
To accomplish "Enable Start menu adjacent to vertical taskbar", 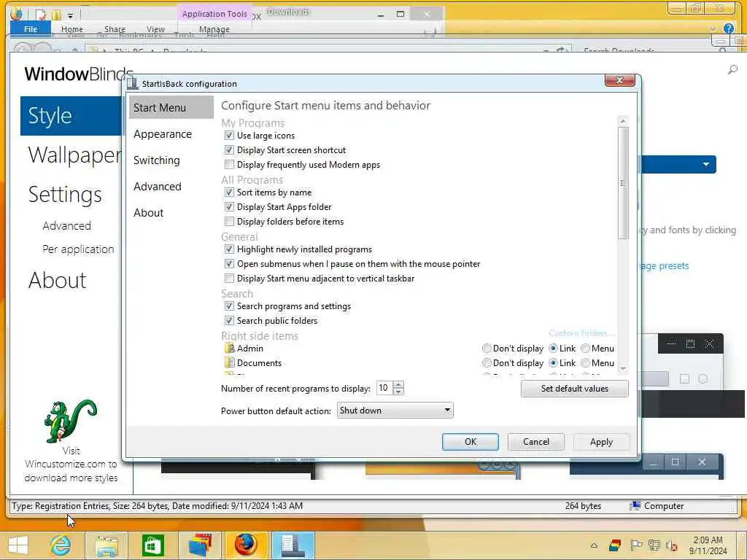I will tap(229, 278).
